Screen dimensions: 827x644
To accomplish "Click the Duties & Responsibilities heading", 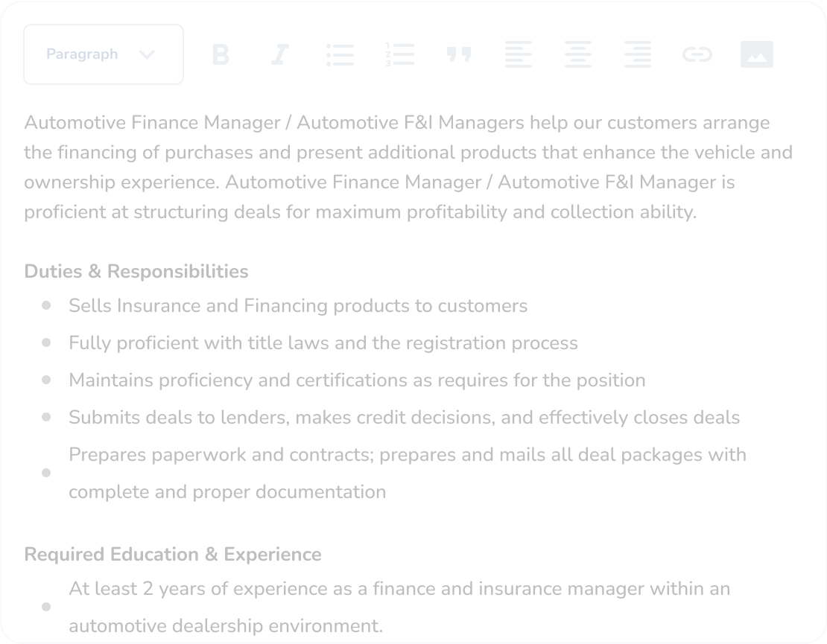I will 136,271.
